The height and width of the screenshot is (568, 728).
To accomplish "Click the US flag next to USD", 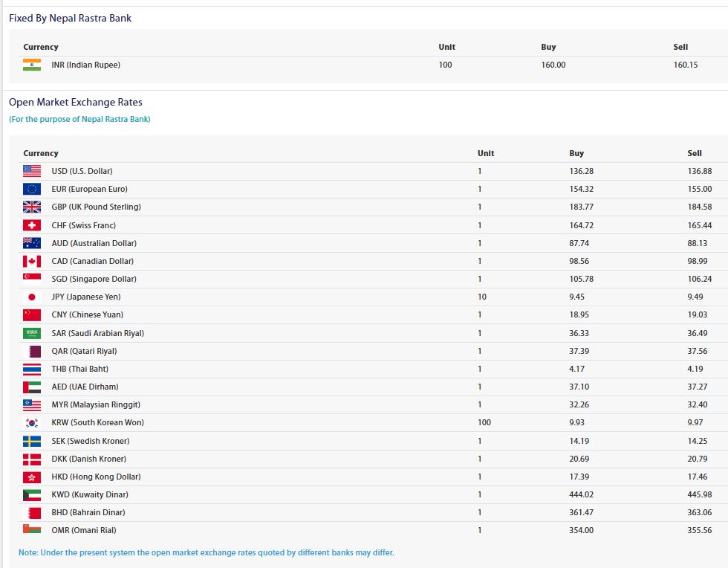I will click(31, 171).
